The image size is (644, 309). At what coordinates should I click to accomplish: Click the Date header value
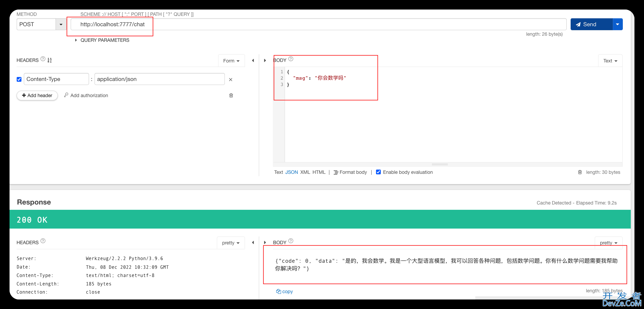[127, 267]
